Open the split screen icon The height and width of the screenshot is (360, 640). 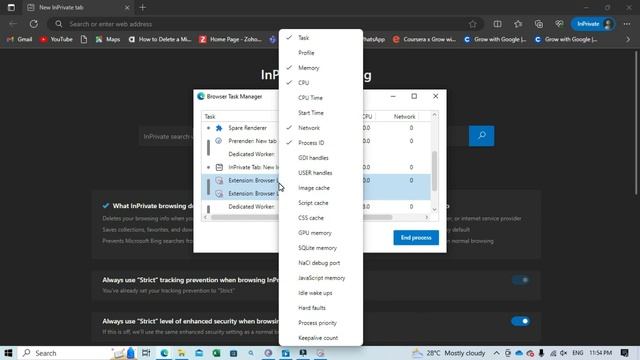click(x=497, y=24)
